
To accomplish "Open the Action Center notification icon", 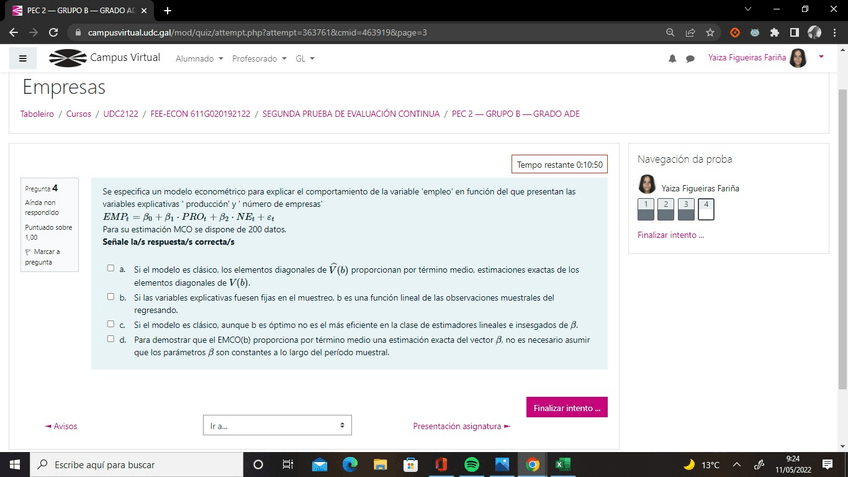I will tap(827, 464).
